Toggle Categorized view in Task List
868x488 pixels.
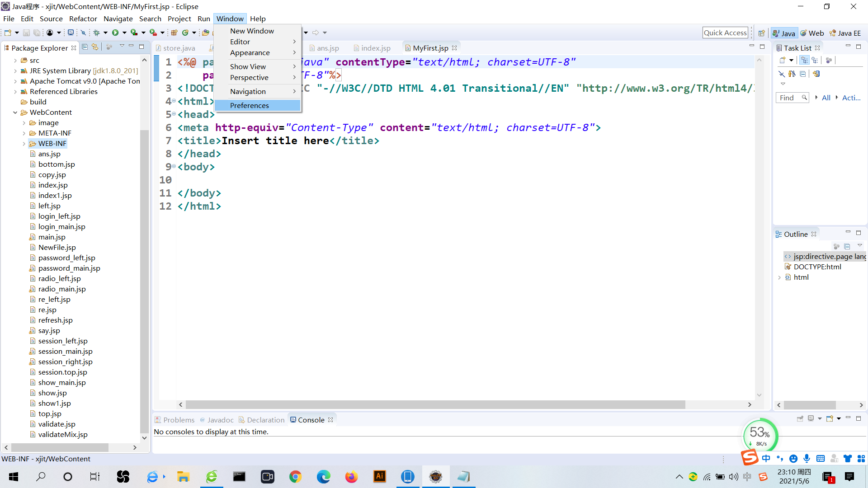coord(804,60)
